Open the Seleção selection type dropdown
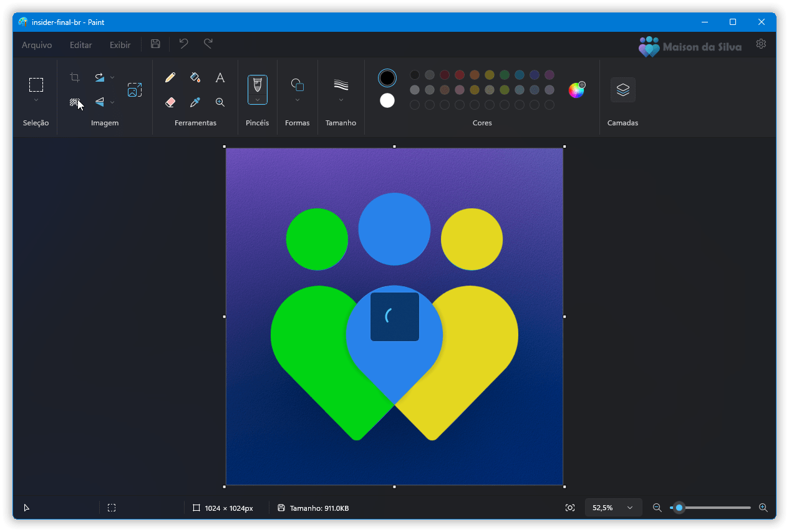This screenshot has height=532, width=789. [36, 100]
